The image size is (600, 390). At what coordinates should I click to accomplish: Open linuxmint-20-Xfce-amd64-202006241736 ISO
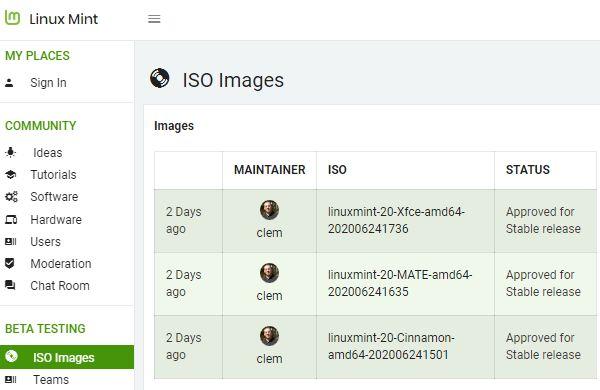coord(396,220)
